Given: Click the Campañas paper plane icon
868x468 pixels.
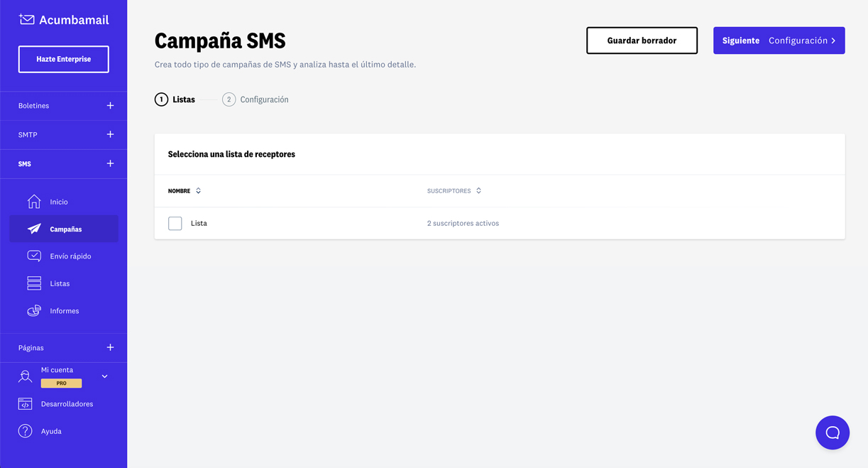Looking at the screenshot, I should click(34, 229).
